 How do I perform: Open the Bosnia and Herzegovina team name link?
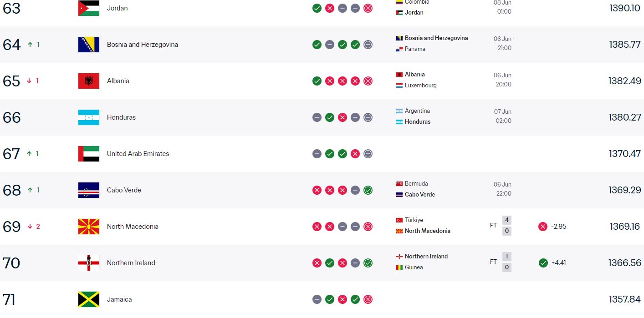(x=143, y=45)
